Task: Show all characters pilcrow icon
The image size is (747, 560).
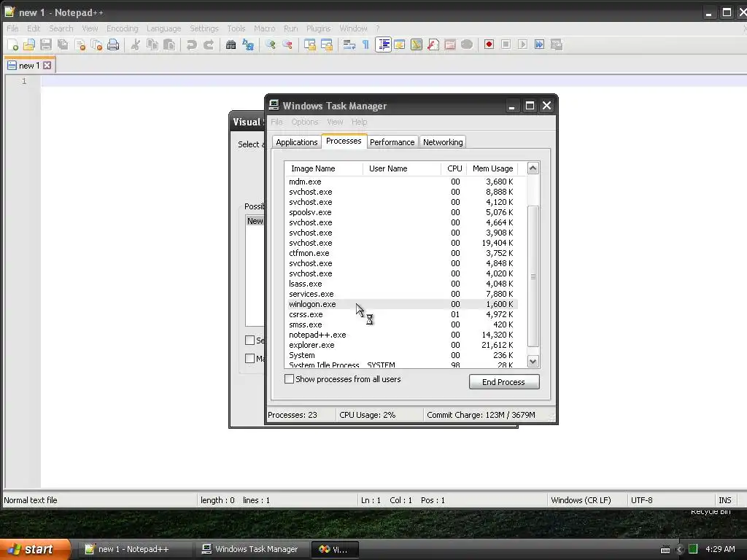Action: [x=366, y=44]
